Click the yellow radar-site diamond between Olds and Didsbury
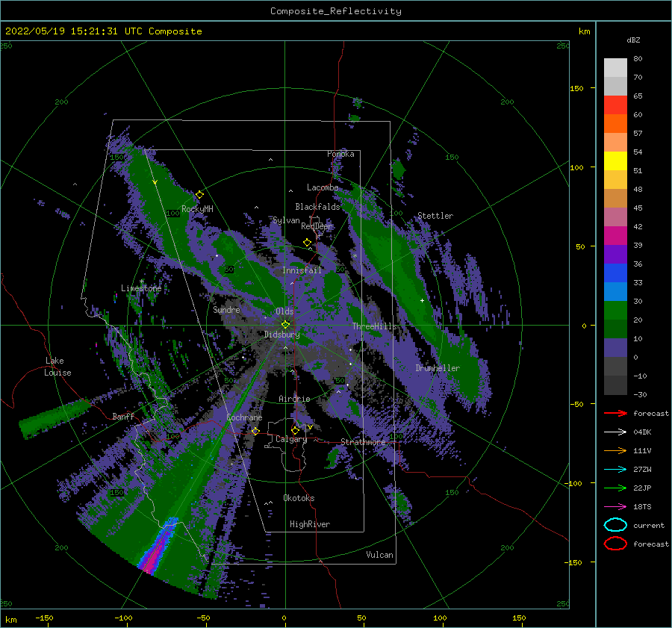The height and width of the screenshot is (628, 672). point(285,325)
